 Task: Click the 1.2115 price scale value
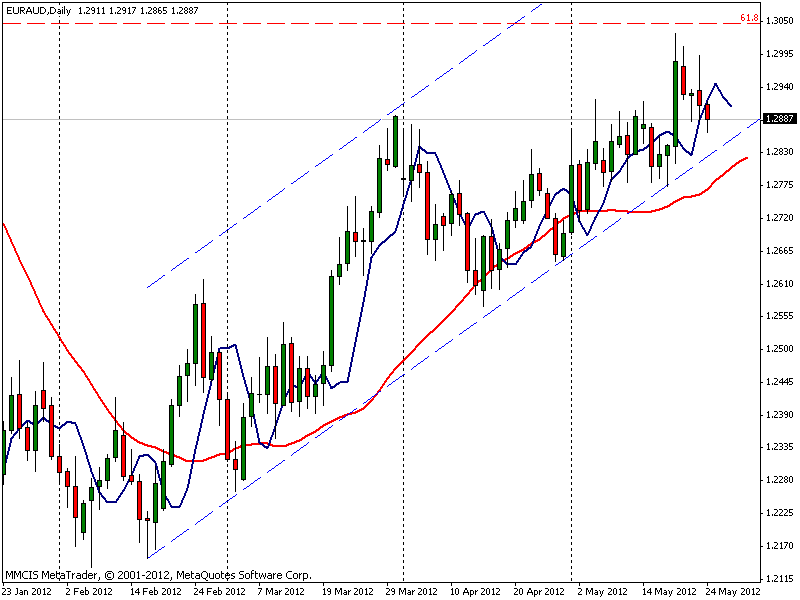[x=780, y=579]
